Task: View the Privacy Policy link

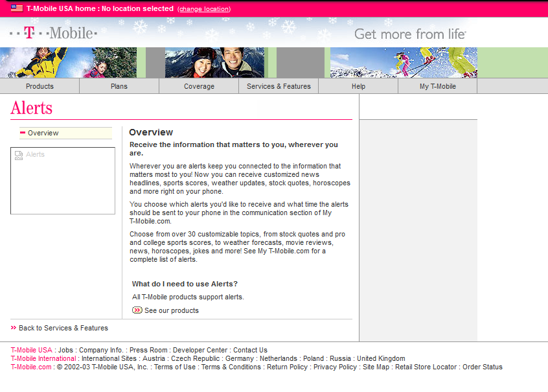Action: pyautogui.click(x=335, y=367)
